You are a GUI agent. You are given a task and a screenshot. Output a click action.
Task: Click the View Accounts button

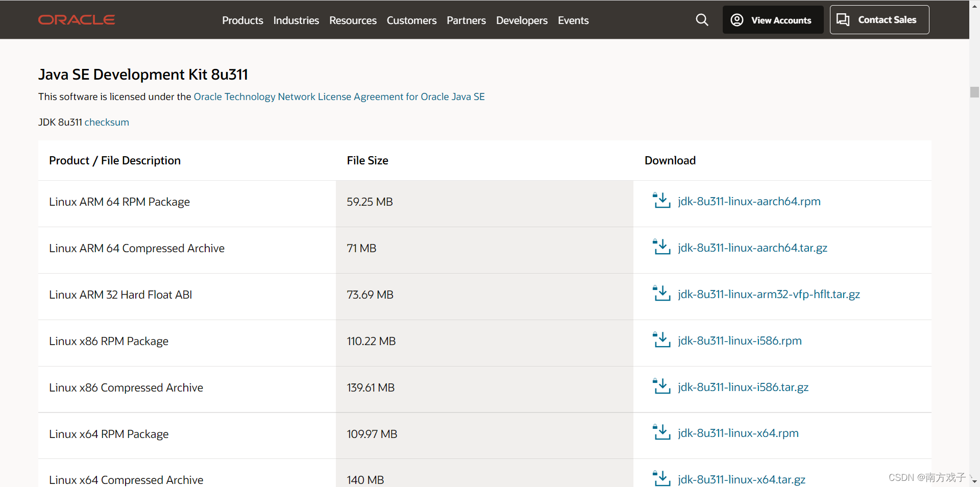773,20
